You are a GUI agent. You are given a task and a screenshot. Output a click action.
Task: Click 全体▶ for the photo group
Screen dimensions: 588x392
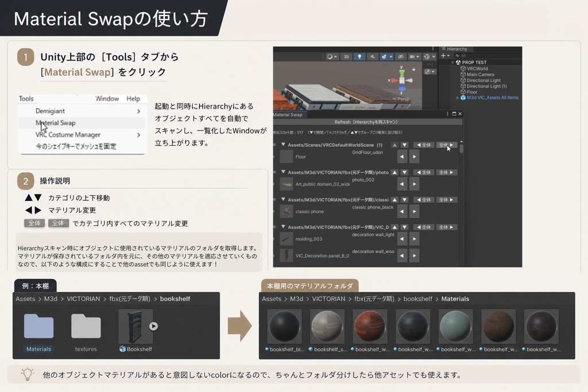[446, 172]
